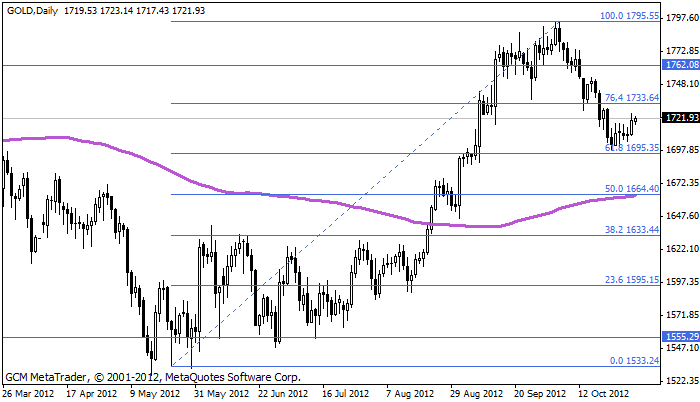Select the 100.0 Fibonacci level label at 1795.55
The image size is (700, 402).
pos(629,16)
